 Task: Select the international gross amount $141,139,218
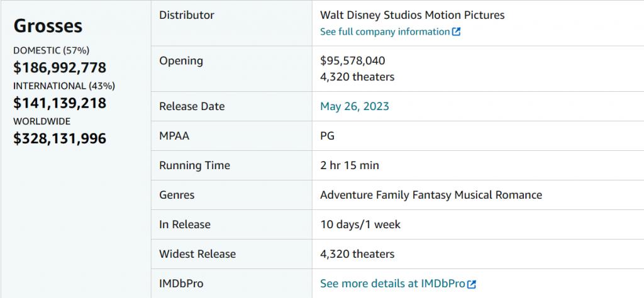60,103
